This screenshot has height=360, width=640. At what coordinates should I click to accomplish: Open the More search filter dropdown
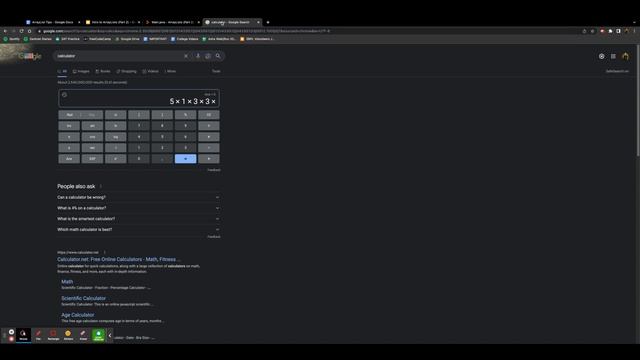170,71
